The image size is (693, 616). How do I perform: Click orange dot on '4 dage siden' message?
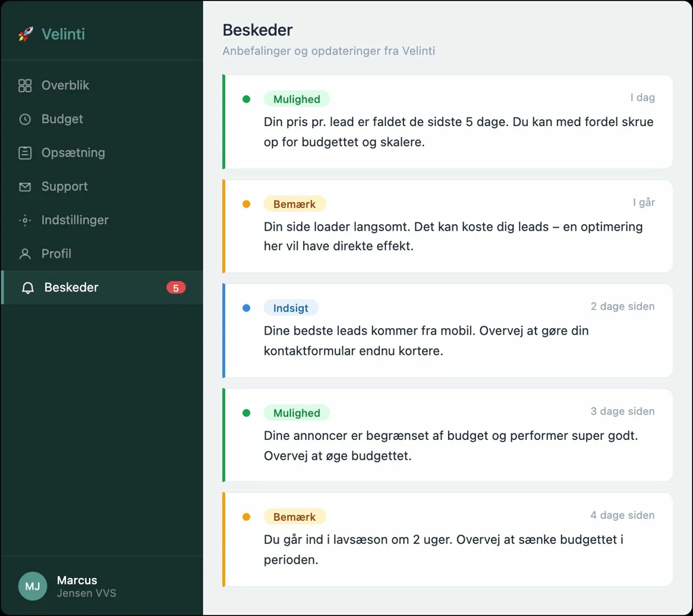[246, 517]
